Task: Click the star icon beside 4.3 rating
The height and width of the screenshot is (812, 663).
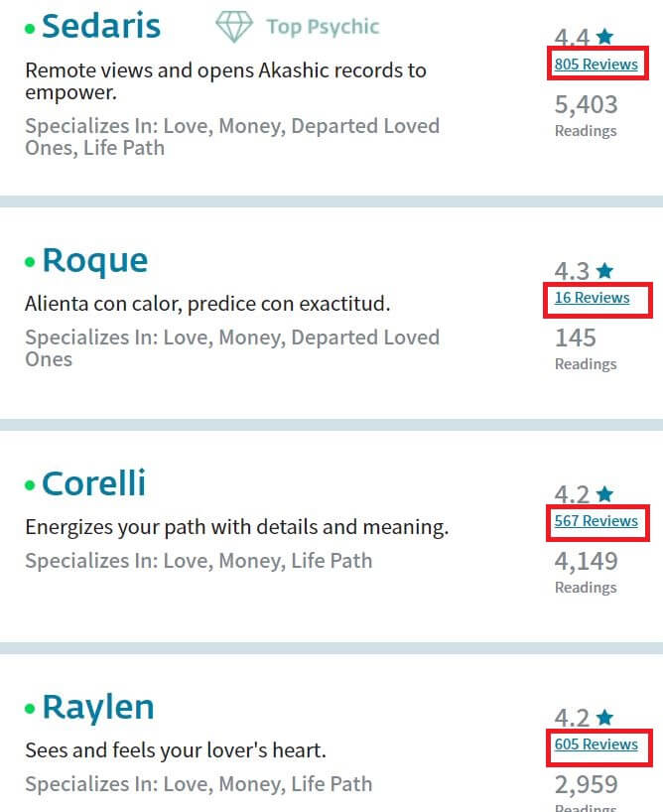Action: [x=604, y=270]
